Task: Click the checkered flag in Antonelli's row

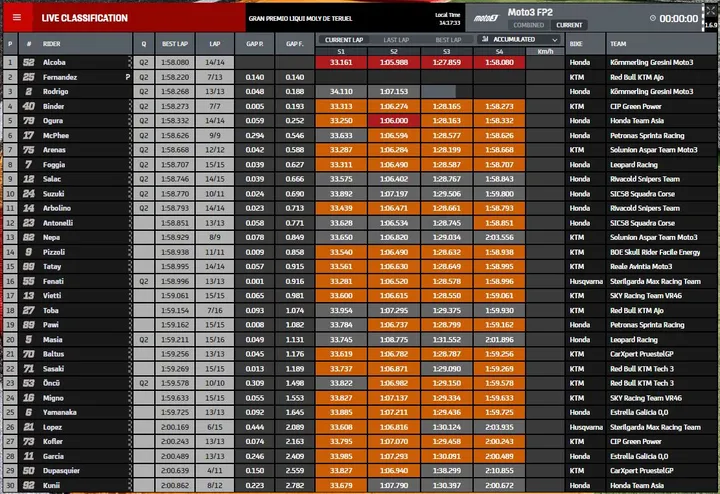Action: point(130,223)
